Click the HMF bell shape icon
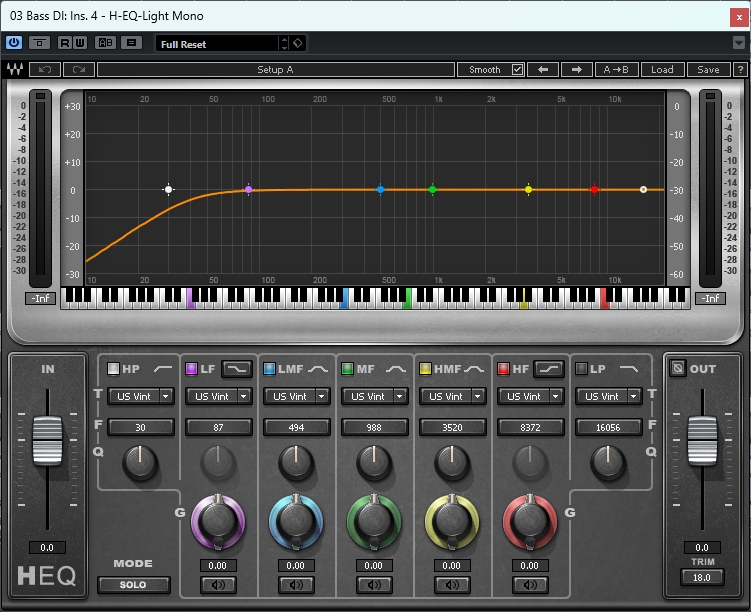The height and width of the screenshot is (612, 751). point(474,369)
